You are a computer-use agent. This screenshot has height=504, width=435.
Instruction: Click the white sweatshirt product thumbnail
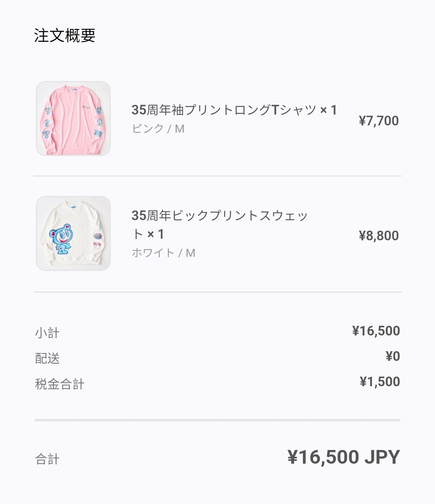click(73, 233)
